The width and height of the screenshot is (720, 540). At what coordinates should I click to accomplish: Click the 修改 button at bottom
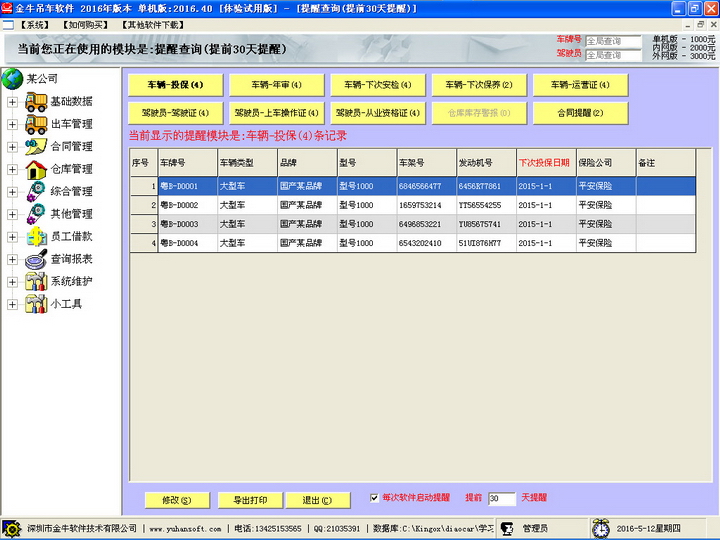coord(168,500)
